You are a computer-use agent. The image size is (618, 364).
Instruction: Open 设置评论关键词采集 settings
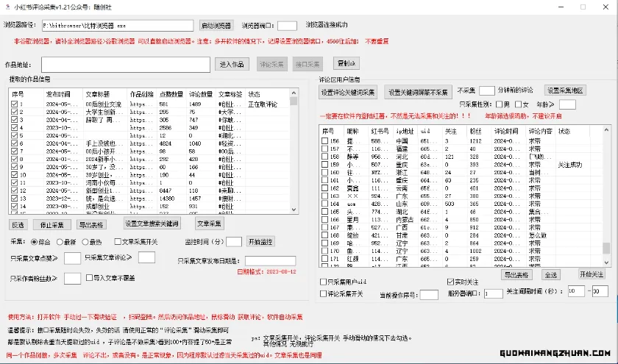(348, 93)
